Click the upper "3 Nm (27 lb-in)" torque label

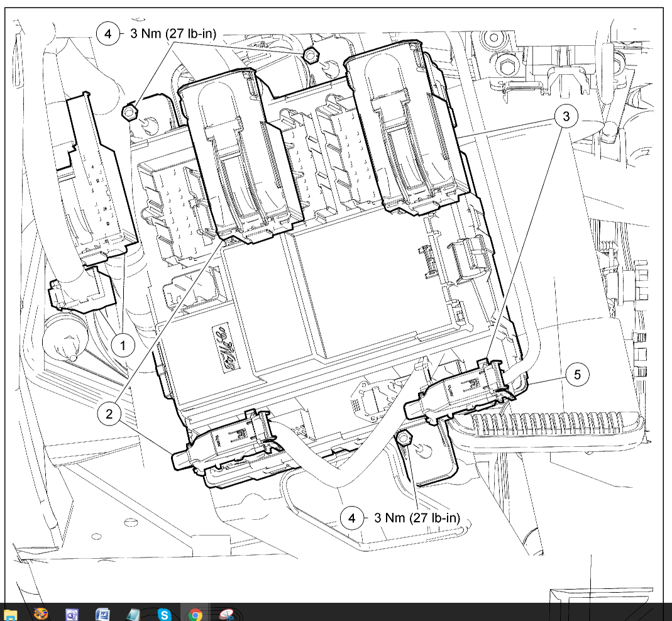173,33
